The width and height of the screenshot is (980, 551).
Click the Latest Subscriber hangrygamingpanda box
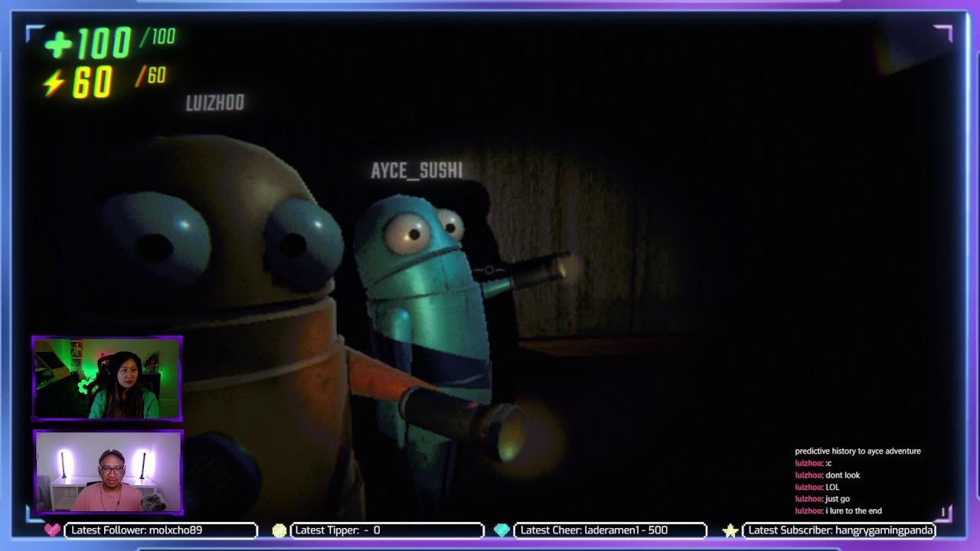[840, 530]
